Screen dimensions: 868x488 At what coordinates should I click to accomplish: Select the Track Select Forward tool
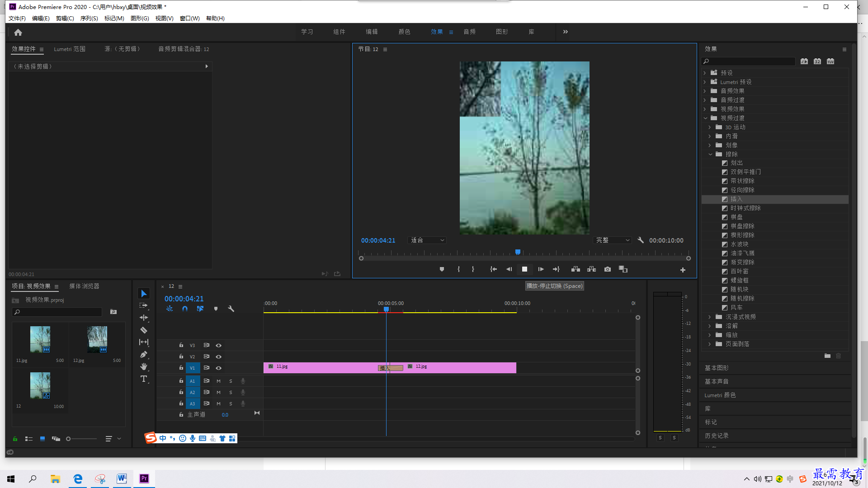click(x=144, y=306)
